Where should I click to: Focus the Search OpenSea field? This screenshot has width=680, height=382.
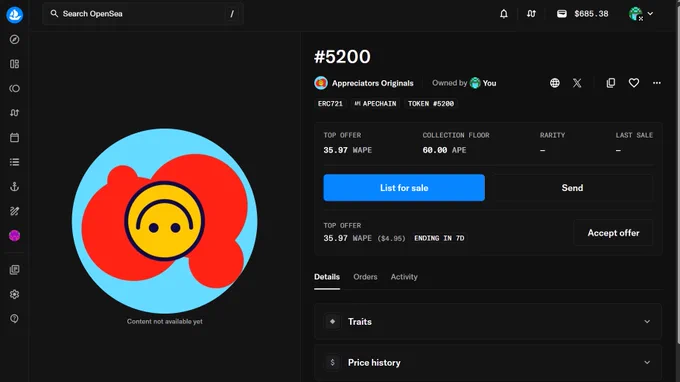click(143, 14)
